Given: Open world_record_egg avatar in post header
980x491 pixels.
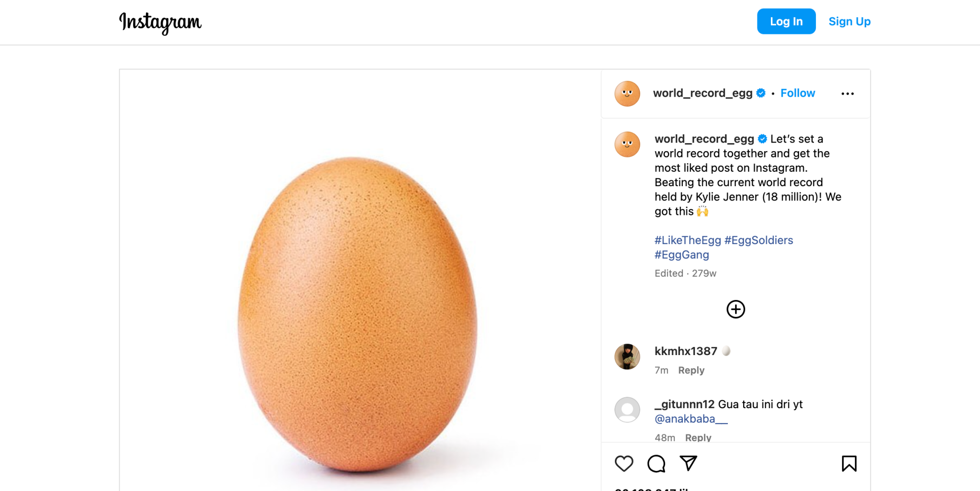Looking at the screenshot, I should [x=627, y=94].
